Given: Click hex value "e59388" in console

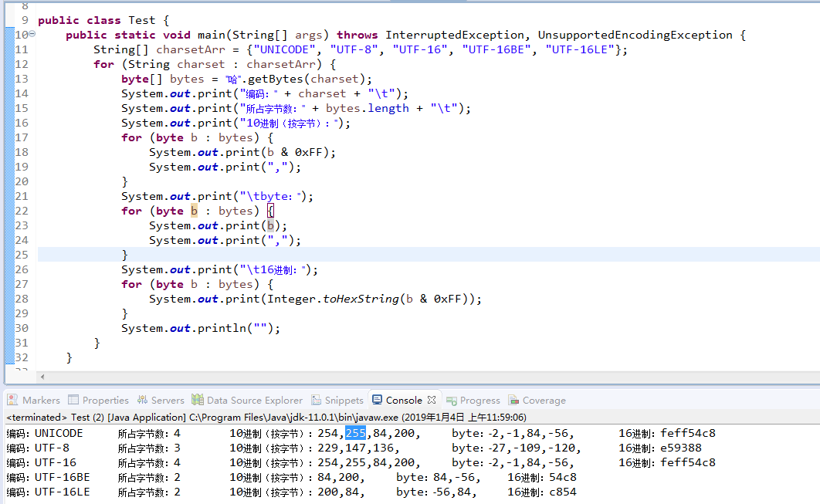Looking at the screenshot, I should click(x=681, y=448).
